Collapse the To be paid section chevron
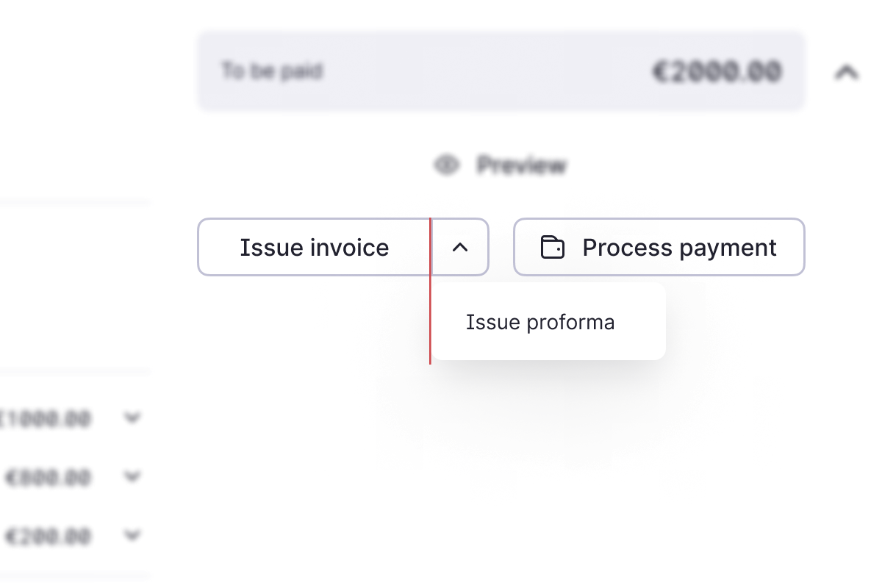Image resolution: width=882 pixels, height=588 pixels. 847,72
